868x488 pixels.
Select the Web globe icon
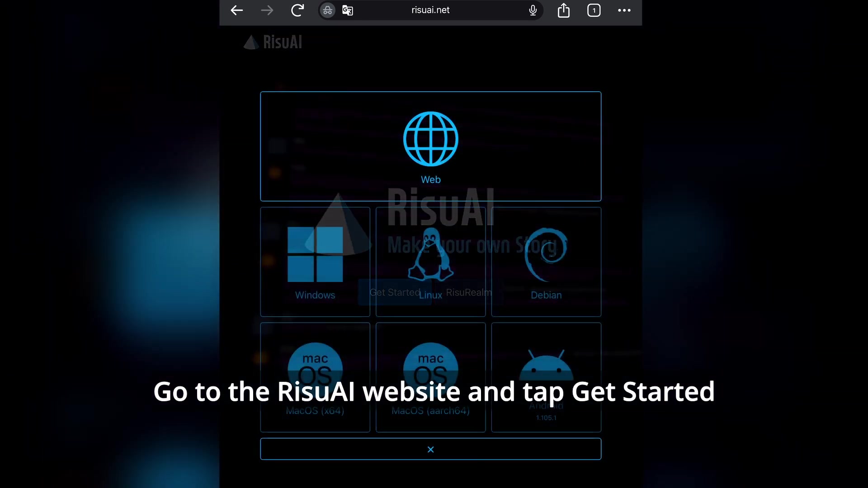(x=430, y=139)
